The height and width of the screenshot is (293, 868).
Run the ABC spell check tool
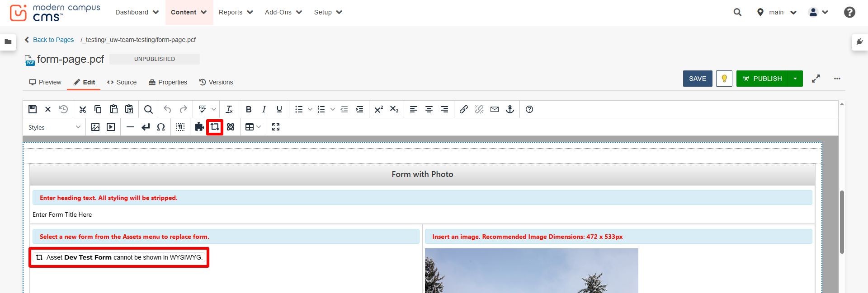click(203, 109)
